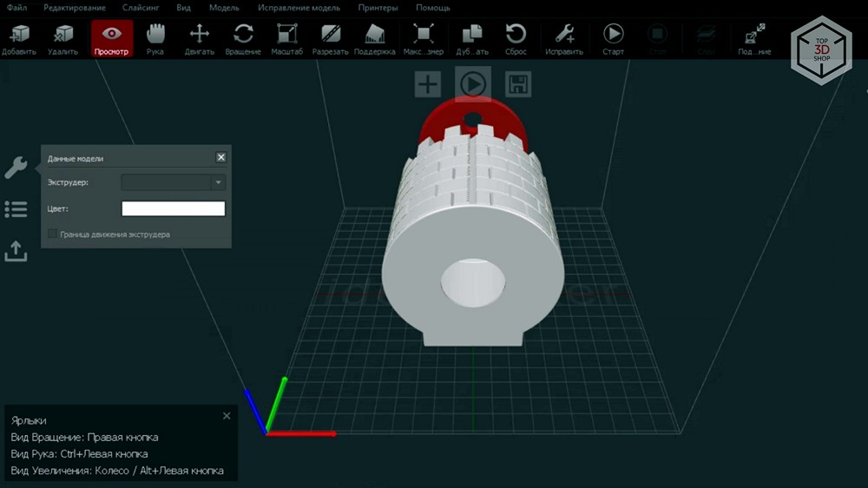Click the Исправить repair tool
Viewport: 868px width, 488px height.
coord(564,39)
